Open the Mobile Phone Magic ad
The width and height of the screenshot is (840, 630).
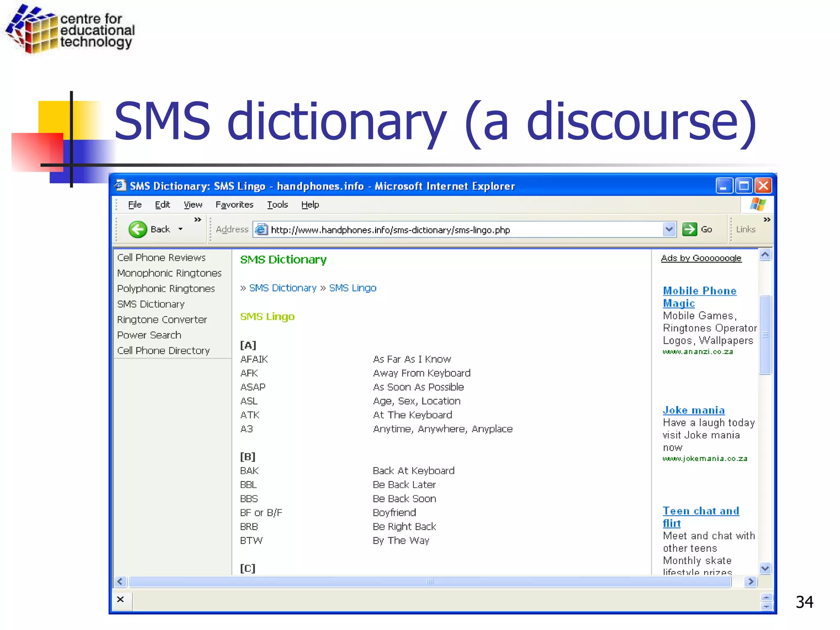[699, 297]
